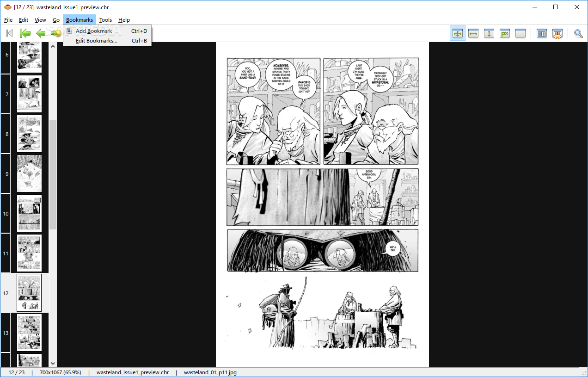Viewport: 588px width, 377px height.
Task: Click the number label '9' in the sidebar
Action: coord(6,174)
